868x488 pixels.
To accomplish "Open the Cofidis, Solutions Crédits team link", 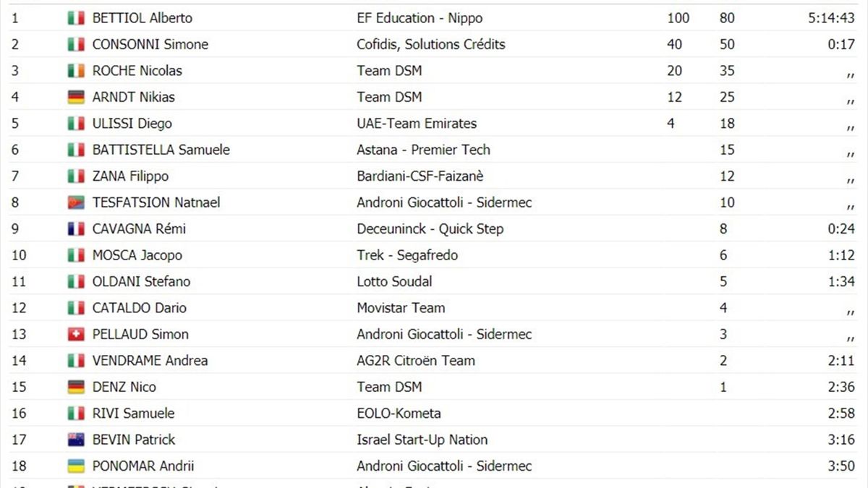I will click(430, 44).
